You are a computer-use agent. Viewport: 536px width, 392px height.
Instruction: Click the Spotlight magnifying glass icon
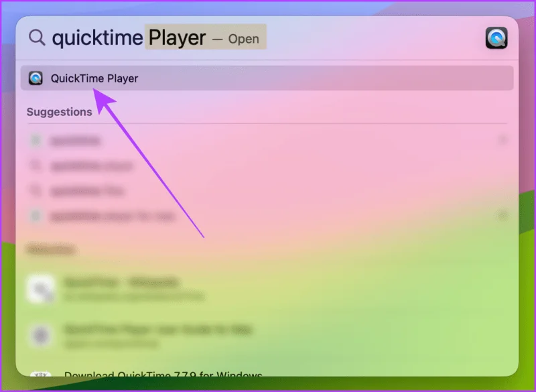coord(37,38)
